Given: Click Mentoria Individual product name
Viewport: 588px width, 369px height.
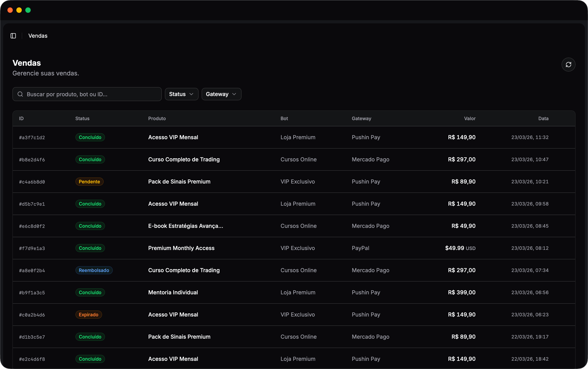Looking at the screenshot, I should 173,293.
